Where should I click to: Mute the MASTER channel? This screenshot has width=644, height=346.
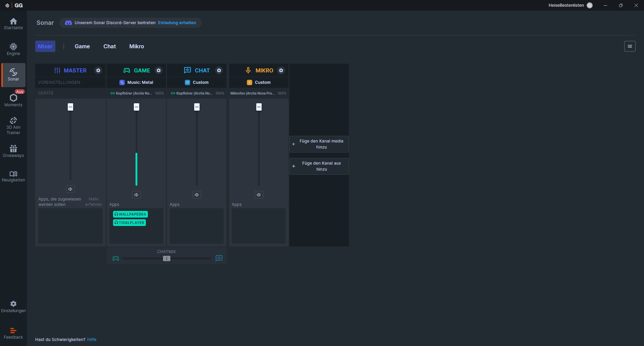tap(70, 189)
